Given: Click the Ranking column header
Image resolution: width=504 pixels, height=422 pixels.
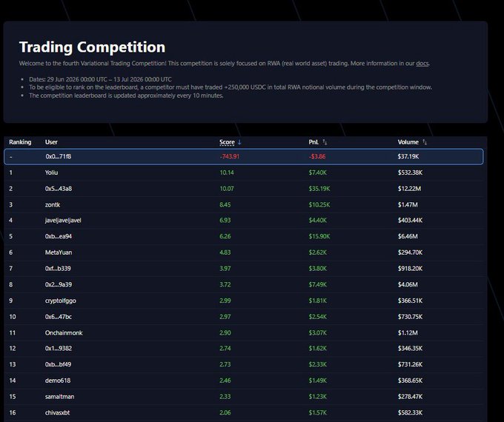Looking at the screenshot, I should click(x=20, y=142).
